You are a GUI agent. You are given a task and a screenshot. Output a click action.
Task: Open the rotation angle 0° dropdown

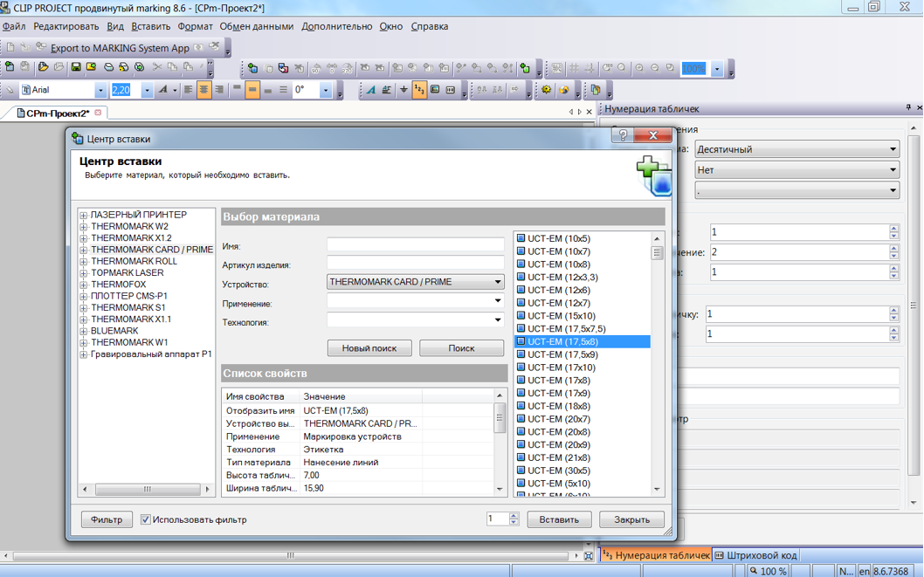(325, 90)
